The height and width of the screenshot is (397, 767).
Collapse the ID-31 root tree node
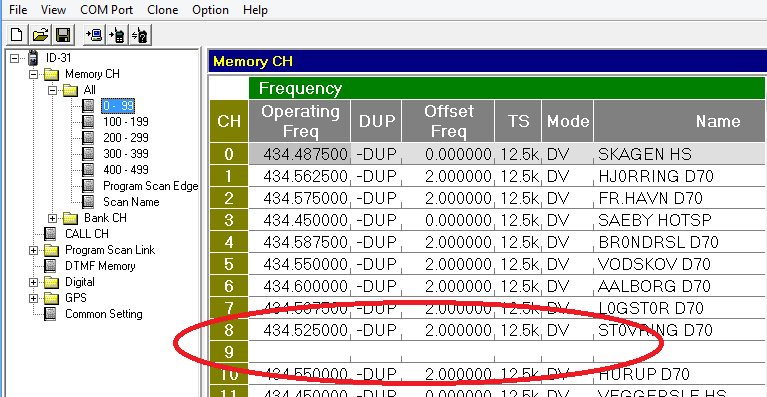(14, 58)
